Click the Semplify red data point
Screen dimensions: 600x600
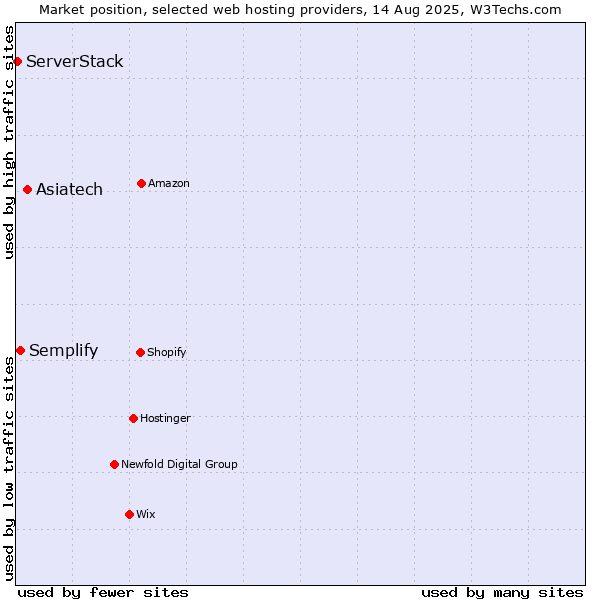point(20,351)
